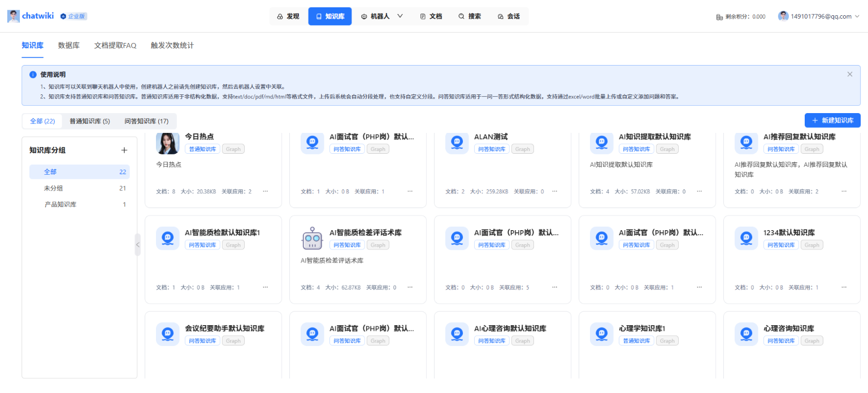
Task: Switch to the 数据库 tab
Action: tap(68, 45)
